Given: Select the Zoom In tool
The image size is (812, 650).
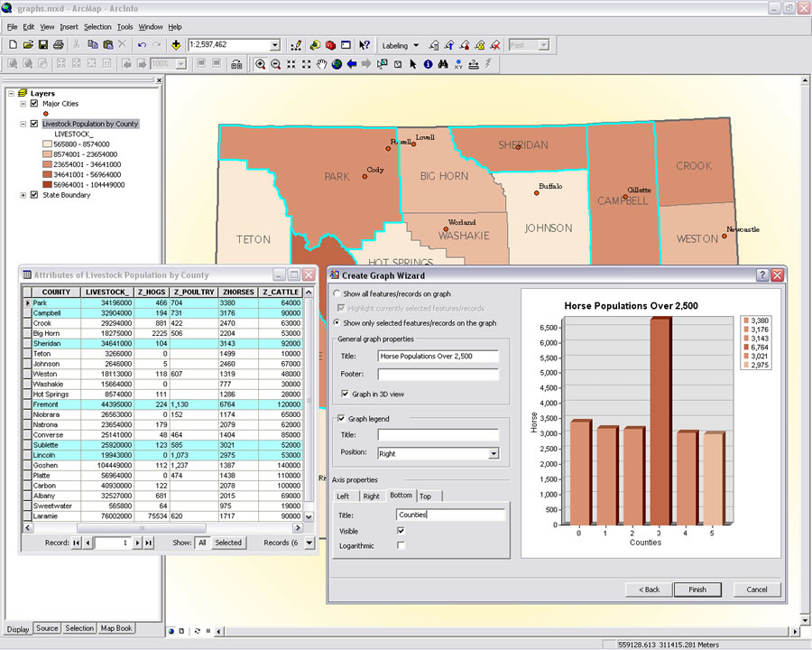Looking at the screenshot, I should (x=261, y=64).
